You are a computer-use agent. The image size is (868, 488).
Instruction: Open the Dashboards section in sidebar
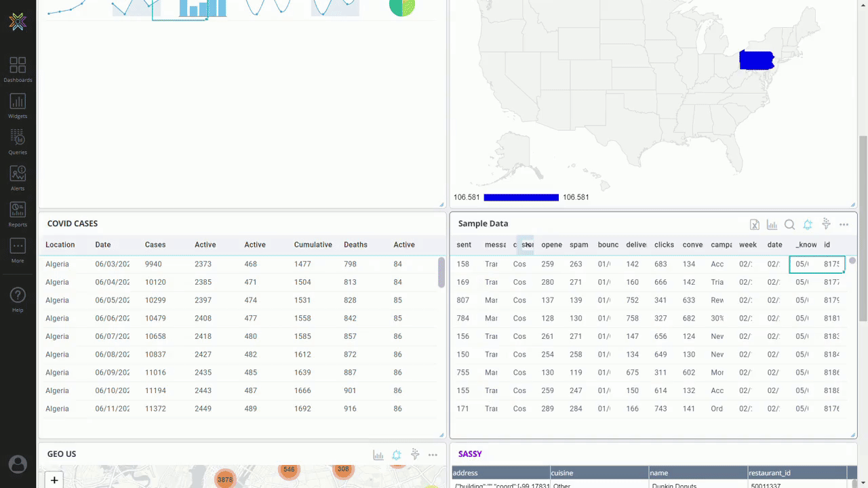[18, 69]
